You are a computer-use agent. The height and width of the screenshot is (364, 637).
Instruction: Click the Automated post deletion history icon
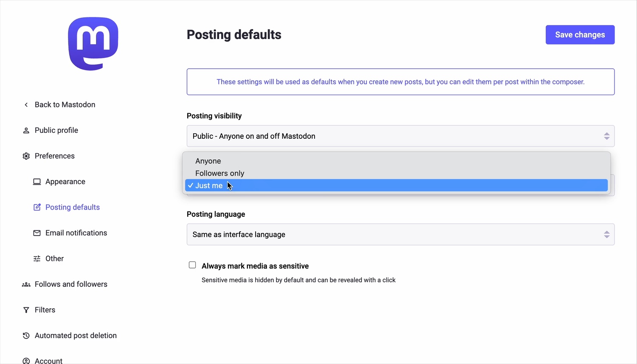(x=26, y=336)
